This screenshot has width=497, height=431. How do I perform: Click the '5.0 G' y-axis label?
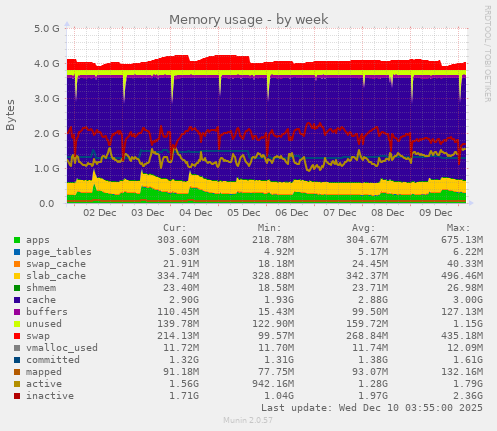click(x=47, y=28)
